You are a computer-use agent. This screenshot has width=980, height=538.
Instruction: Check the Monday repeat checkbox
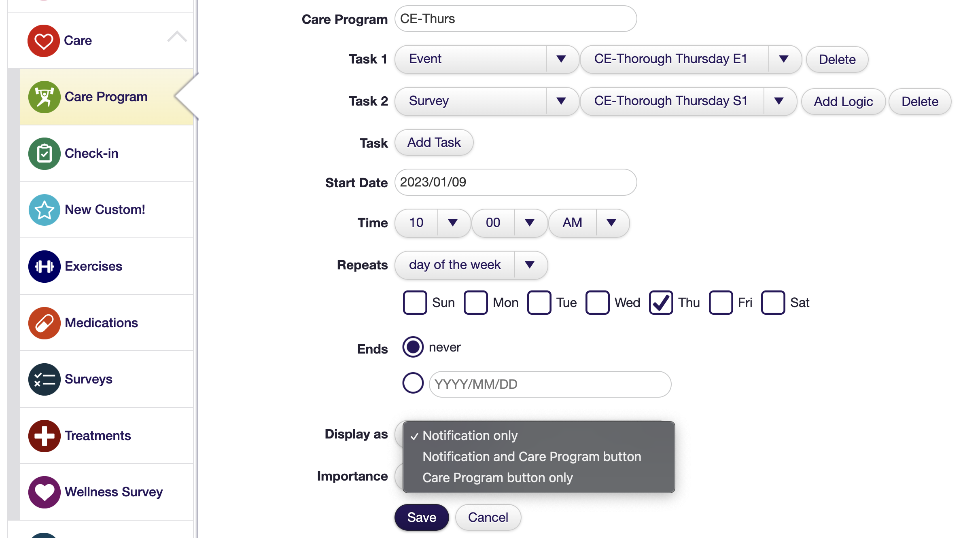coord(476,302)
